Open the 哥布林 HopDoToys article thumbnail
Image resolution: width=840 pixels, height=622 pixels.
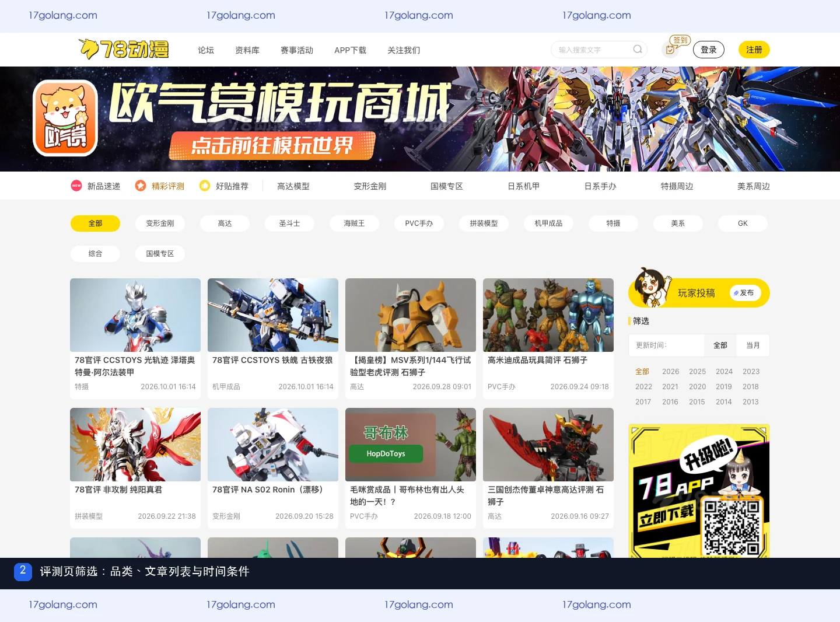pos(411,445)
